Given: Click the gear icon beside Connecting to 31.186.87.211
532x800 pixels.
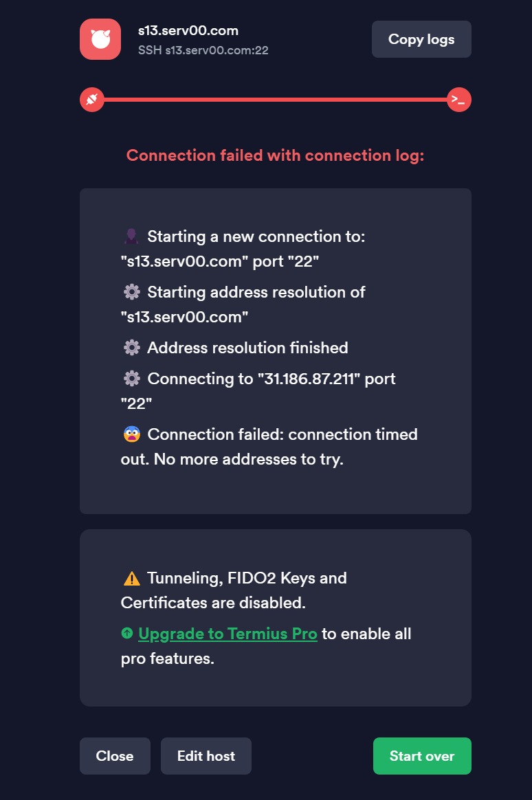Looking at the screenshot, I should point(131,379).
